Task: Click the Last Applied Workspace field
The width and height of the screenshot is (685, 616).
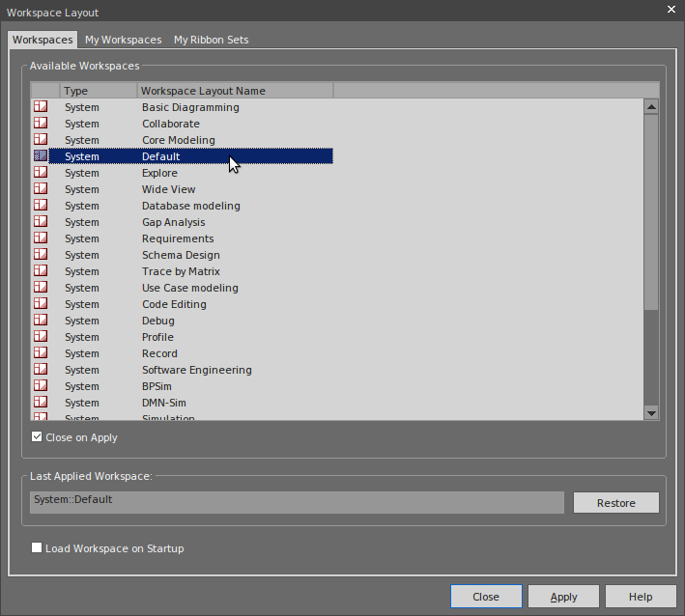Action: [297, 502]
